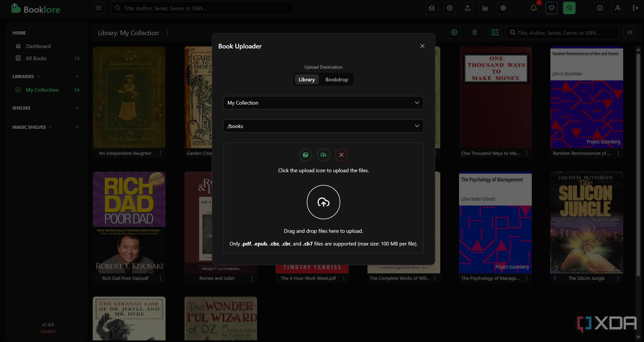This screenshot has width=644, height=342.
Task: Add a magic shelf with plus icon
Action: point(50,127)
